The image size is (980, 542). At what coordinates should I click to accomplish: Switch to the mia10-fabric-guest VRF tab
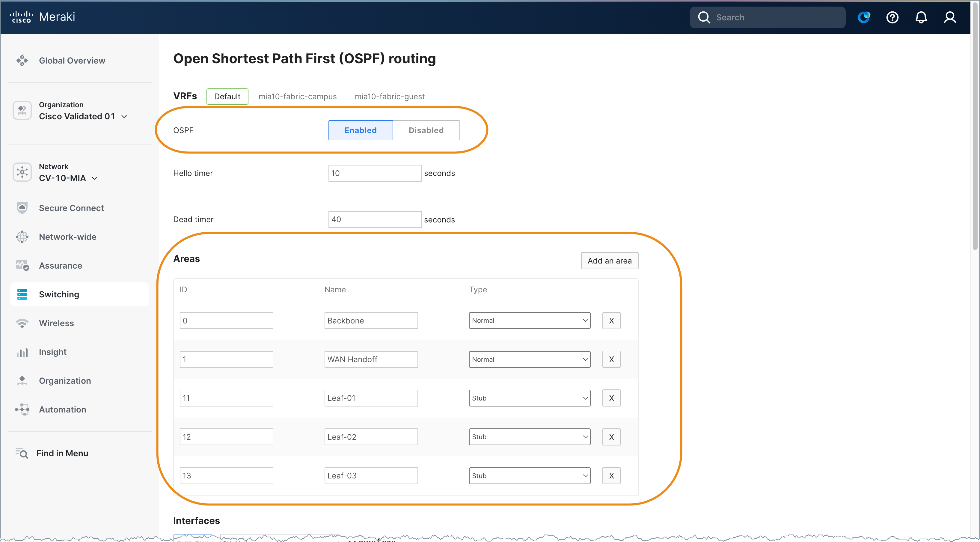tap(390, 97)
